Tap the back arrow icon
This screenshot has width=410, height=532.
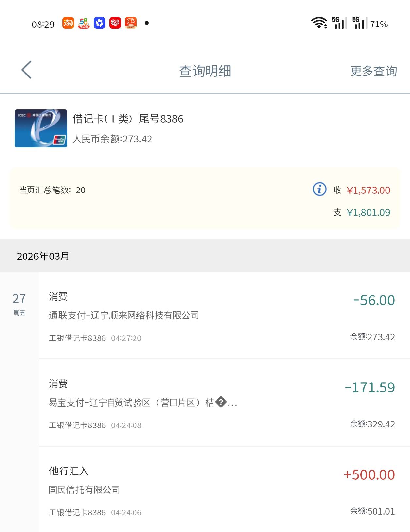26,70
